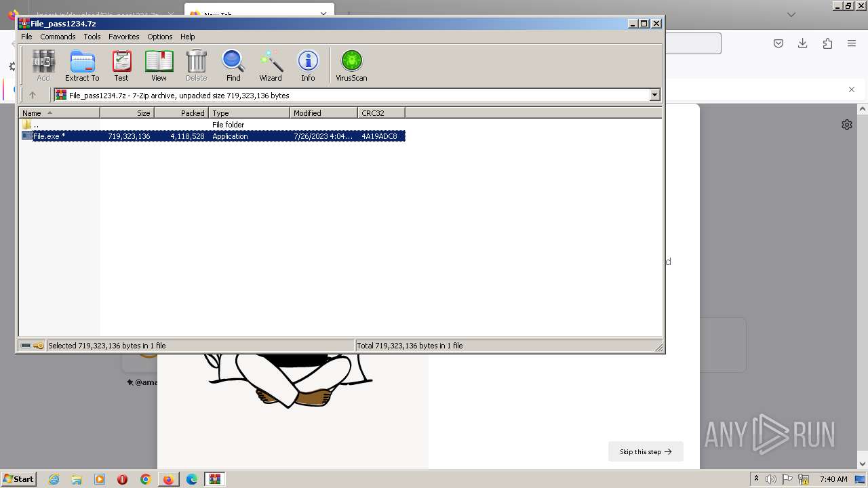Open the Tools menu

point(92,37)
